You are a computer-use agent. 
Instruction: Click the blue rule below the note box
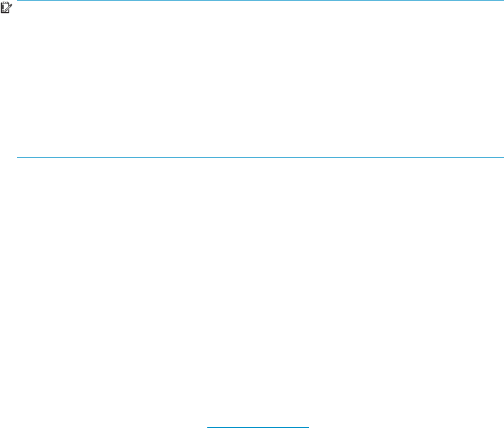(260, 157)
